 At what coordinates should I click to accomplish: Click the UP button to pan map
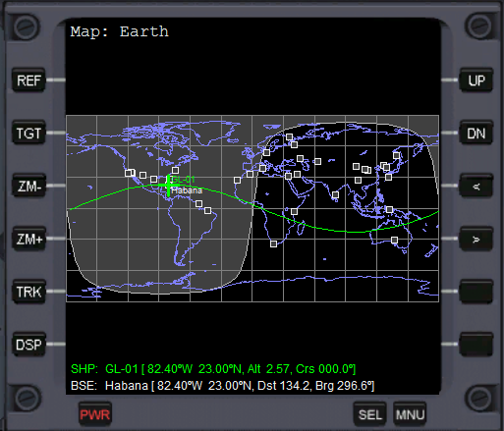point(476,81)
